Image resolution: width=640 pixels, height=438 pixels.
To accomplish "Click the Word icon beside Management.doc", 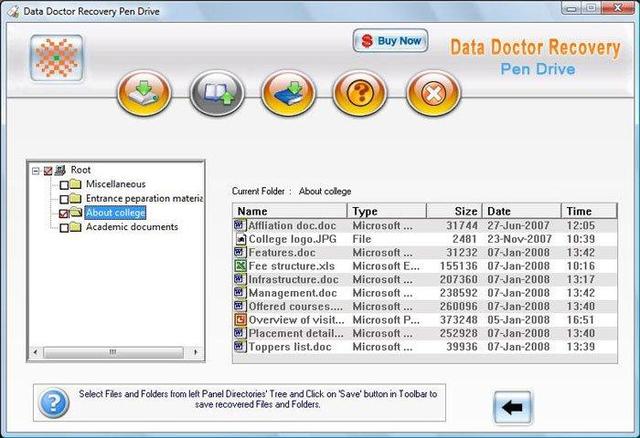I will click(x=240, y=292).
